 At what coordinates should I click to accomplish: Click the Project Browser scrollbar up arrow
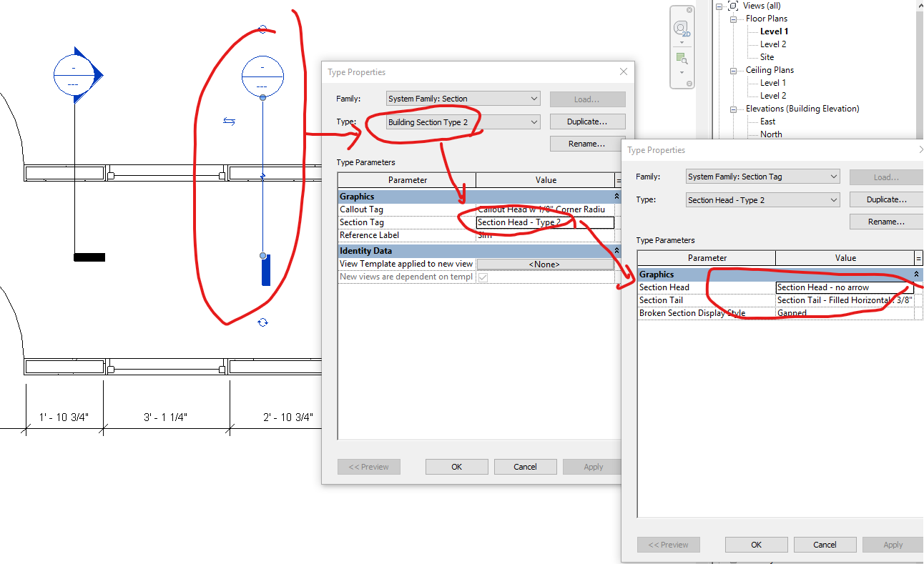(919, 5)
